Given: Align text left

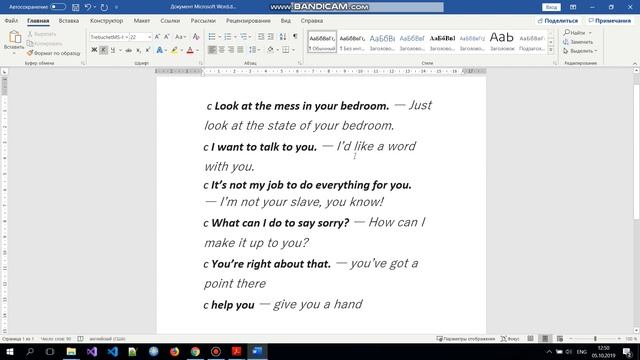Looking at the screenshot, I should 212,50.
